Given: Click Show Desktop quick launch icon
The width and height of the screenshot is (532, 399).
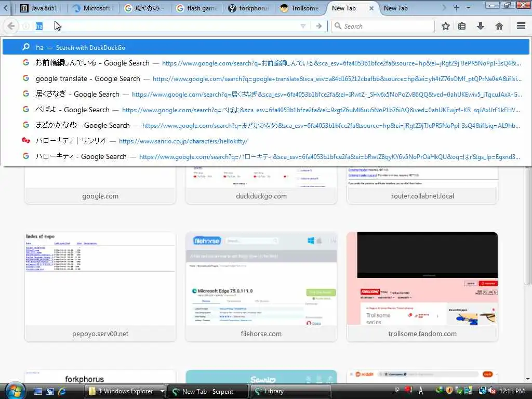Looking at the screenshot, I should coord(37,391).
